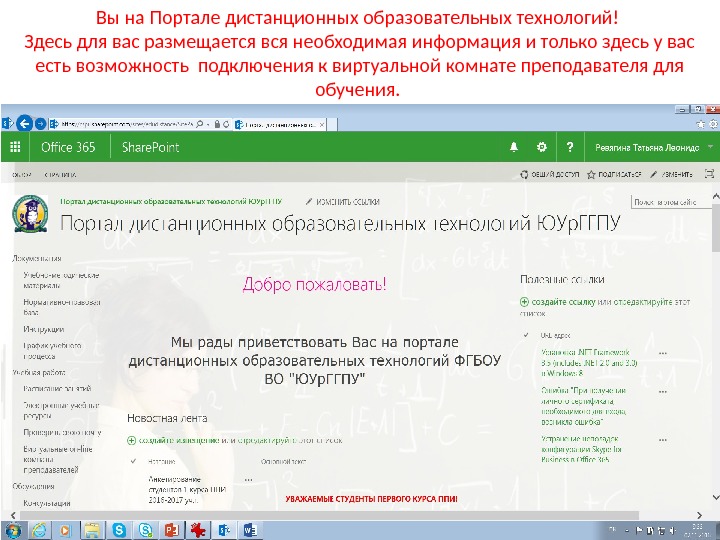Open the browser favorites star

701,124
